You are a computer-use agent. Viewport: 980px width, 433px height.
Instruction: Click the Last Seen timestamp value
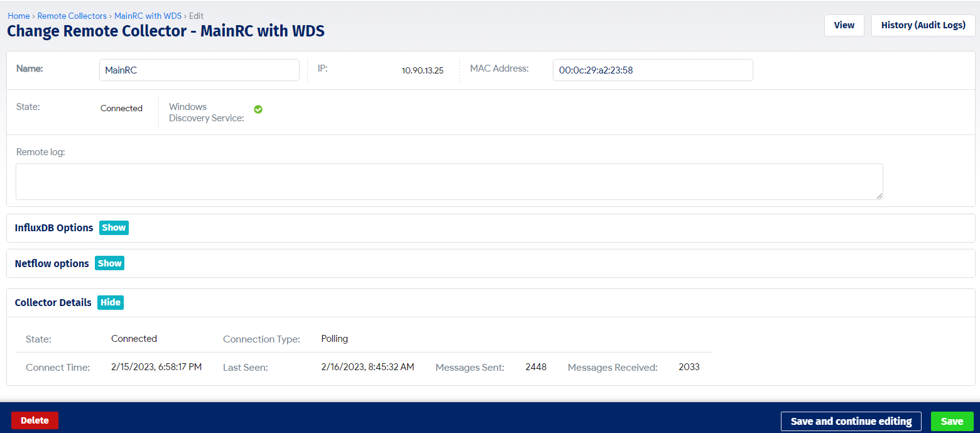pyautogui.click(x=367, y=367)
